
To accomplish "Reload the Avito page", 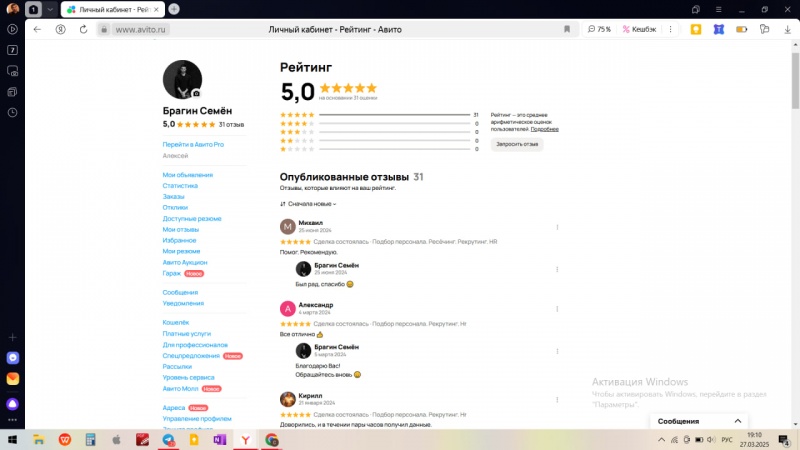I will point(83,30).
